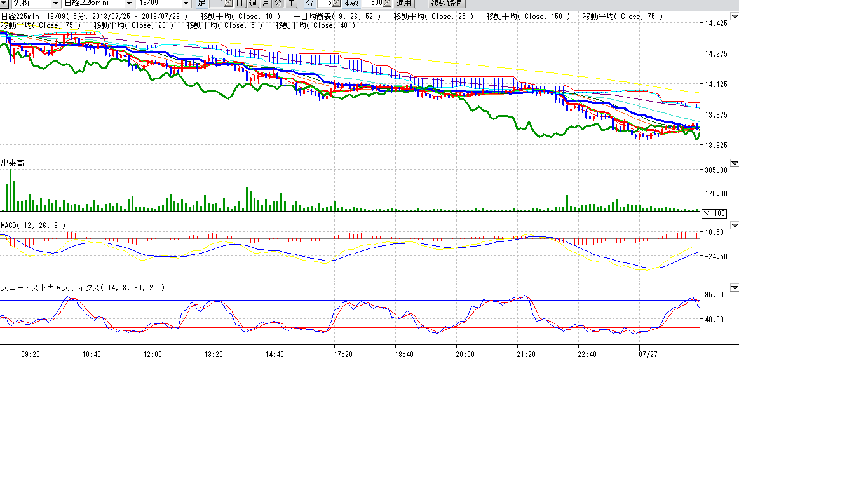Open the 先物 product type dropdown

[55, 3]
